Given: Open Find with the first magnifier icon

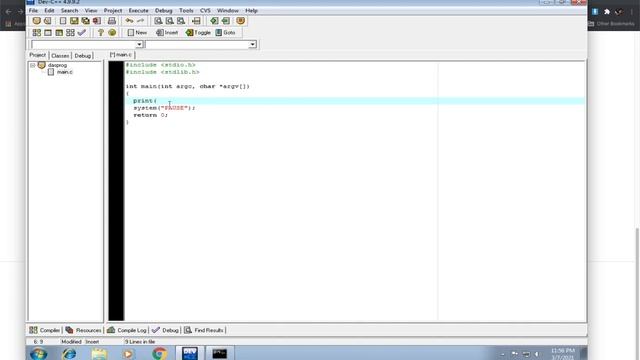Looking at the screenshot, I should coord(158,21).
